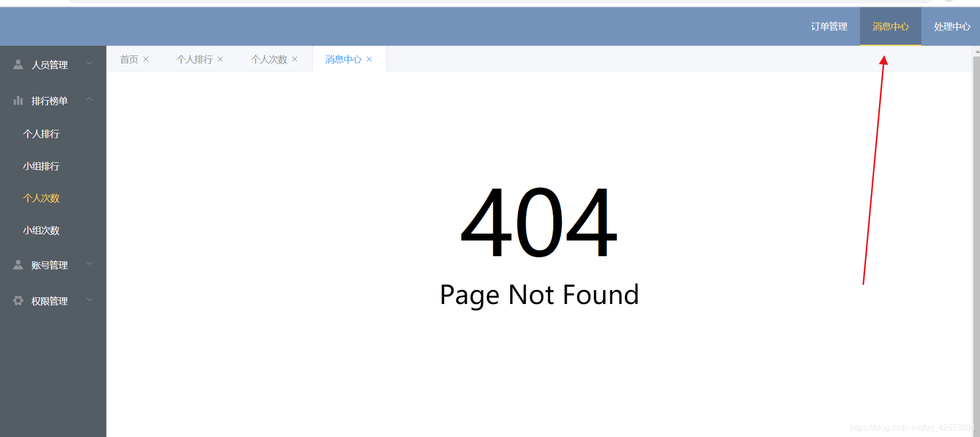Open 处理中心 in the top navigation
Viewport: 980px width, 437px height.
[x=952, y=27]
